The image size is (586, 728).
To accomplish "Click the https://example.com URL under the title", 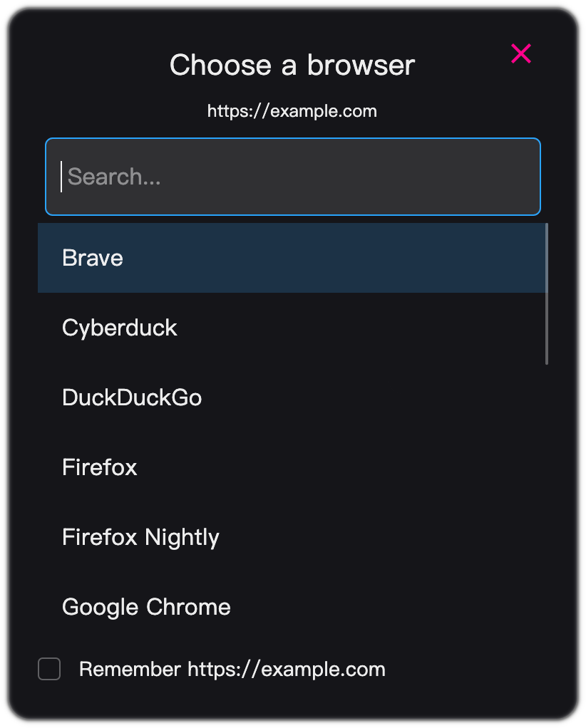I will [292, 111].
